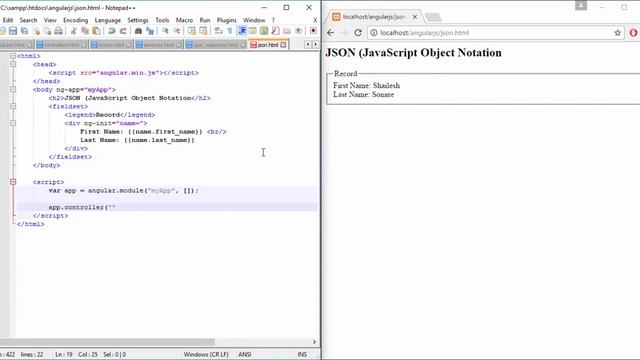
Task: Click the site info icon before localhost
Action: tap(373, 33)
